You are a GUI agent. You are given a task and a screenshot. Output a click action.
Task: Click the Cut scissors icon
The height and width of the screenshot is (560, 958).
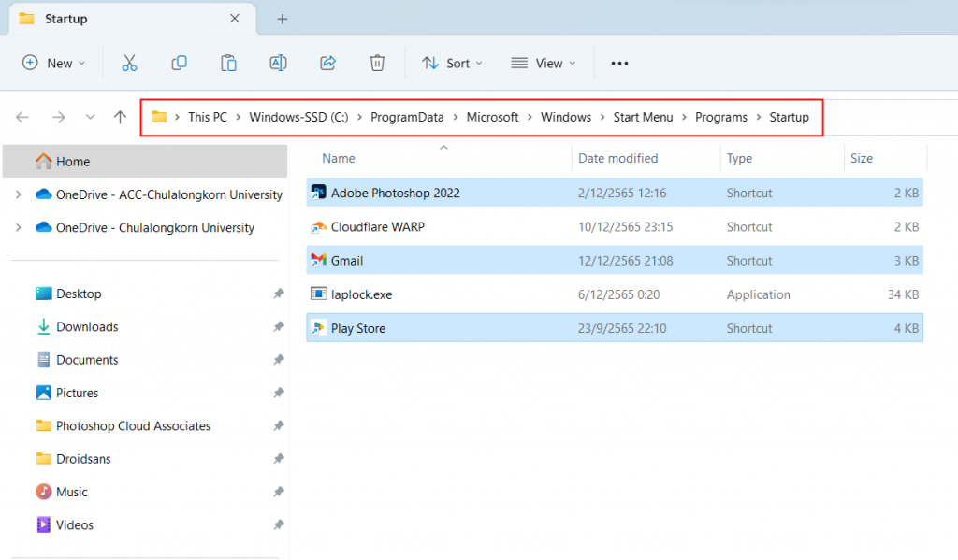(129, 63)
